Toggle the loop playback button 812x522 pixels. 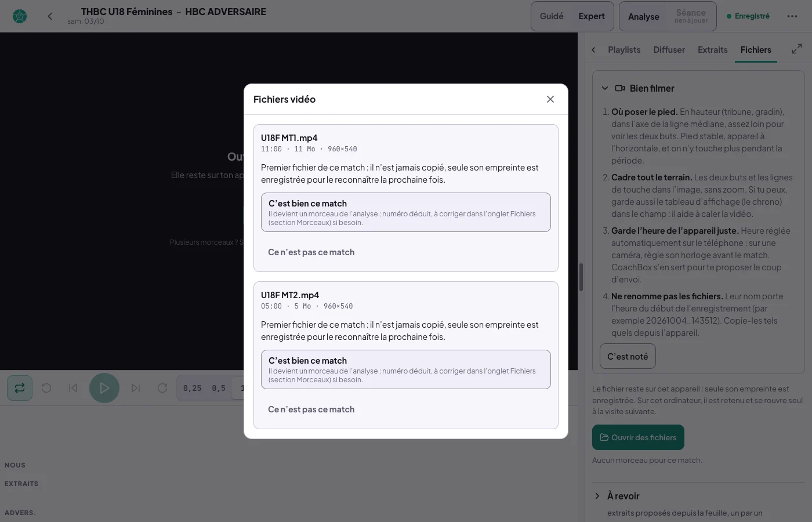tap(20, 388)
